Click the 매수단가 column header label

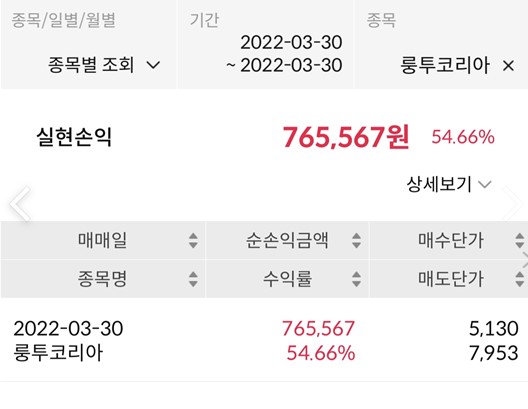[x=451, y=240]
